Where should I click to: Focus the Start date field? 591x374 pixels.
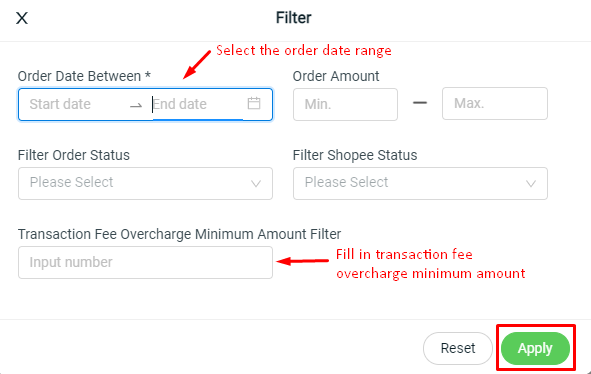click(x=75, y=104)
